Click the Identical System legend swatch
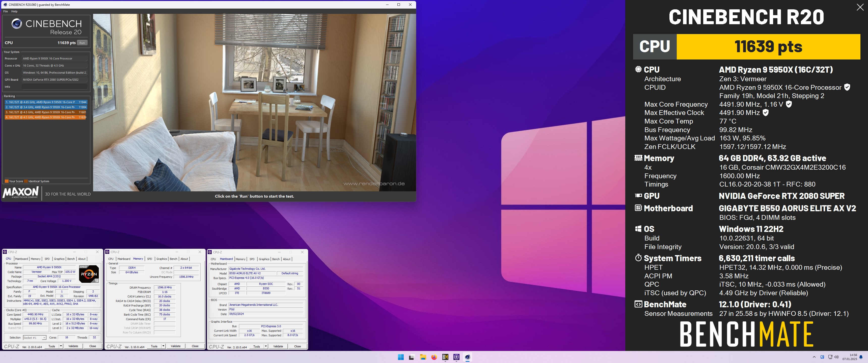 click(x=26, y=181)
